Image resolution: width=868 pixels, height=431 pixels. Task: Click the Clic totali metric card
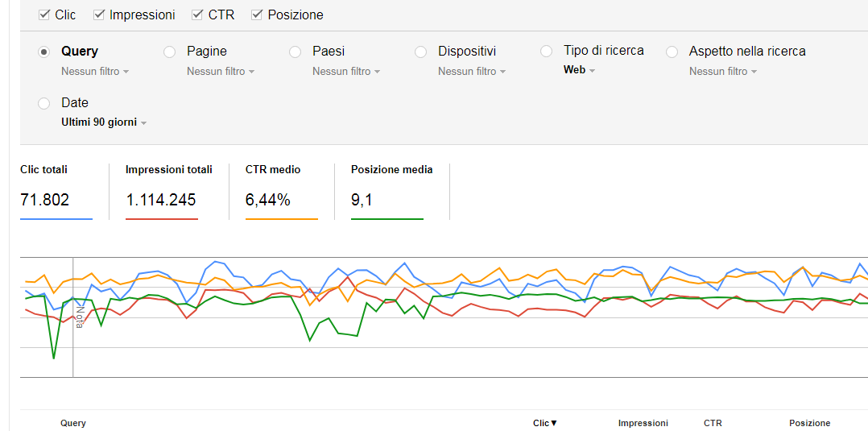tap(56, 191)
